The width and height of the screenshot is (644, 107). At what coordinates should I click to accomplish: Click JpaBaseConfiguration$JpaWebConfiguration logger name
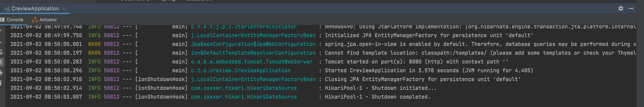click(x=253, y=44)
